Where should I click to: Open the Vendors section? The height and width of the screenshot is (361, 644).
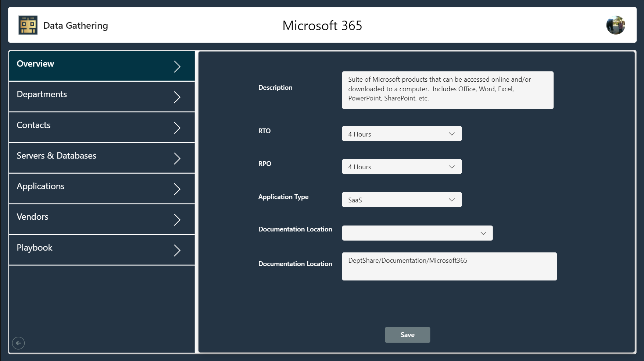pyautogui.click(x=102, y=219)
